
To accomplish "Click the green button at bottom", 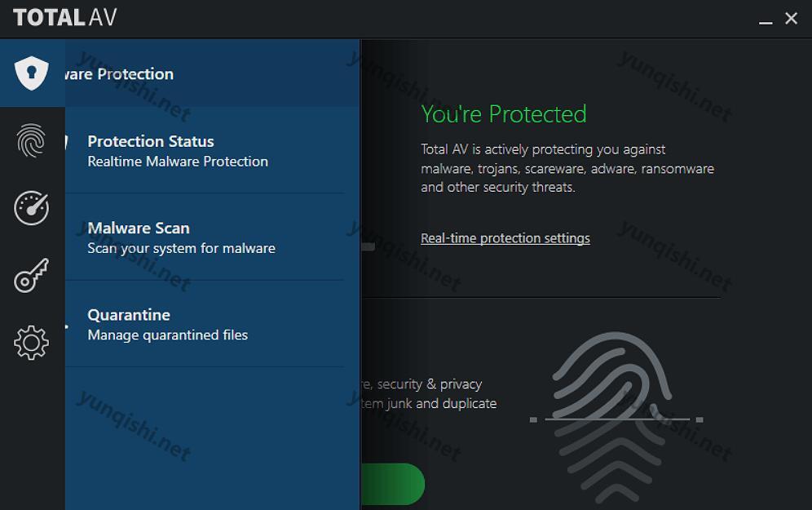I will (393, 484).
